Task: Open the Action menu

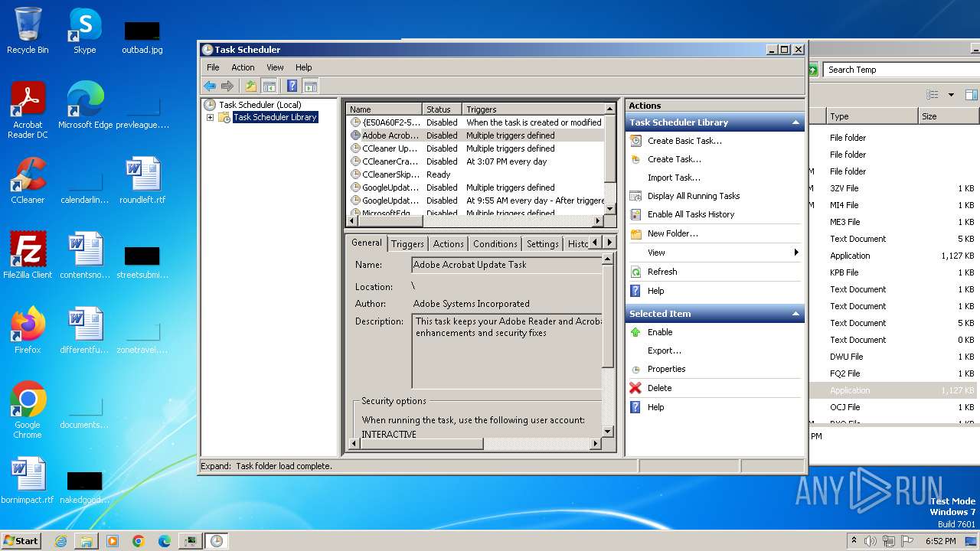Action: coord(243,67)
